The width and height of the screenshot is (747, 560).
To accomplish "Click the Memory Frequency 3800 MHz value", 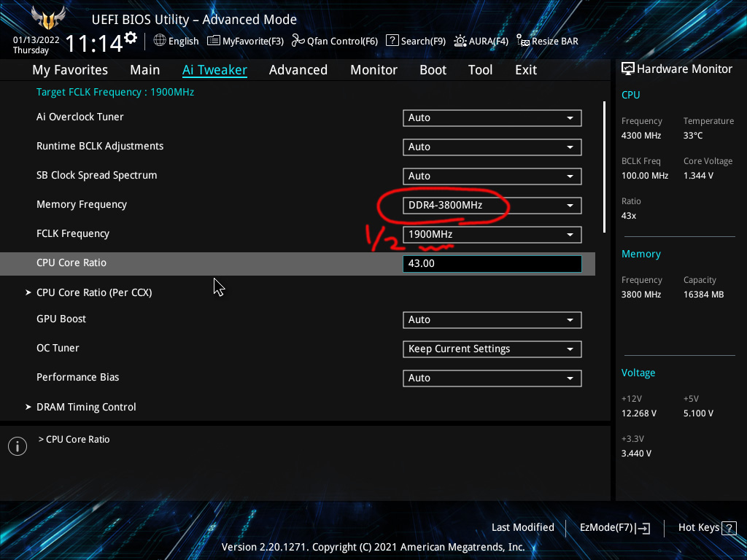I will (641, 295).
